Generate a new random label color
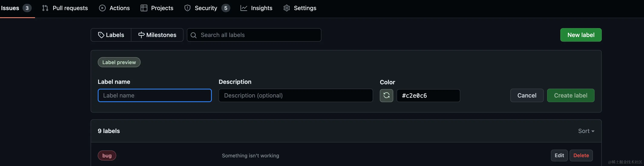This screenshot has width=644, height=166. pos(386,96)
